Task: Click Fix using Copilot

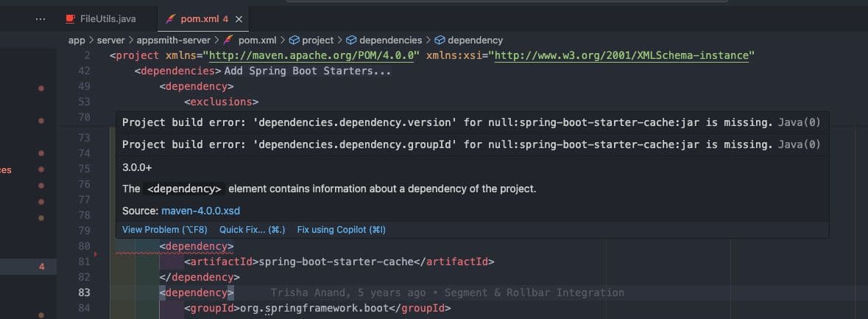Action: coord(341,230)
